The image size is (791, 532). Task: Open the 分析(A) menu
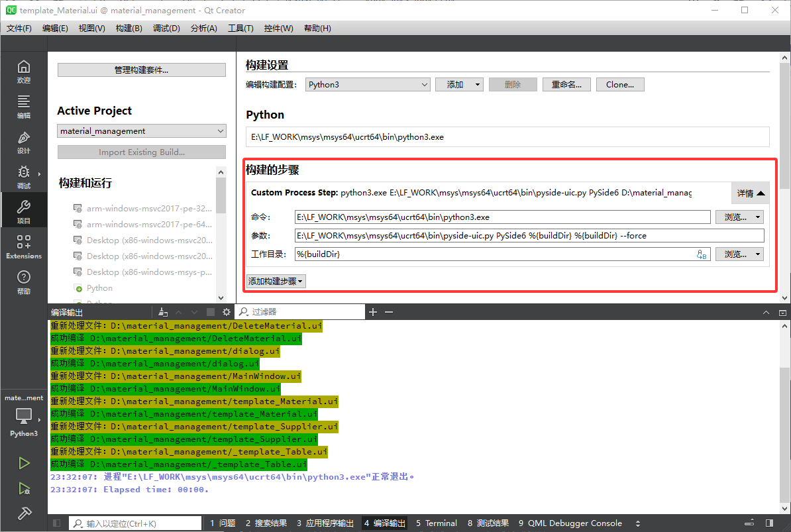click(204, 28)
